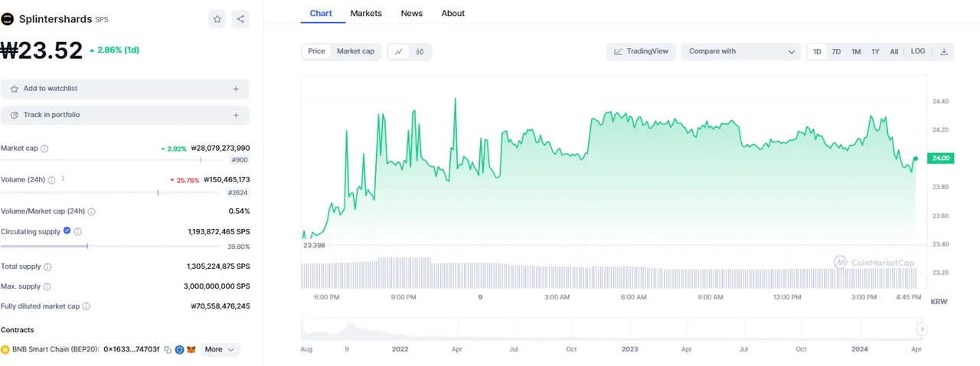Click market cap rank #900 badge
The width and height of the screenshot is (980, 366).
[239, 160]
